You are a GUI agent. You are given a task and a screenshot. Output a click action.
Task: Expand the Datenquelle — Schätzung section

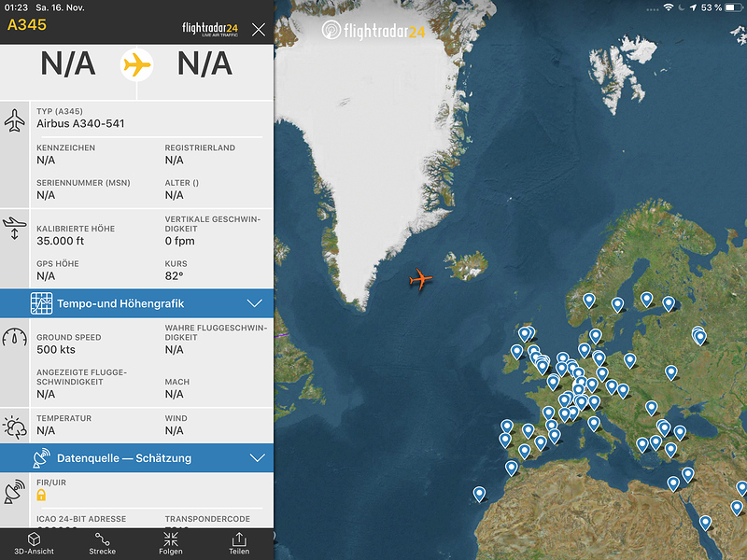tap(136, 458)
